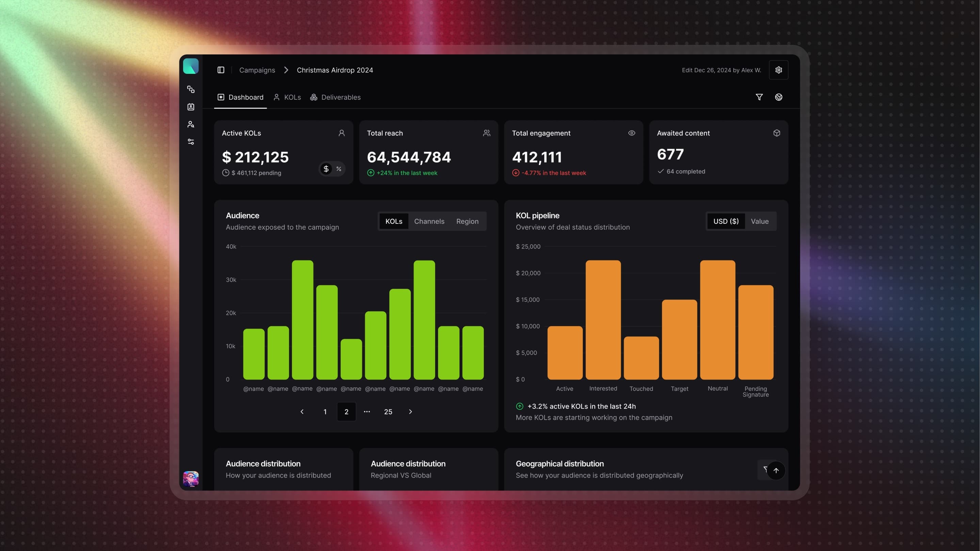
Task: Click the box icon in Awaited content card
Action: click(776, 133)
